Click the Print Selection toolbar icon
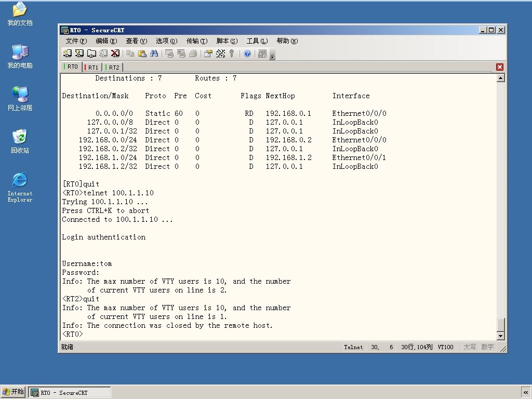 click(181, 54)
